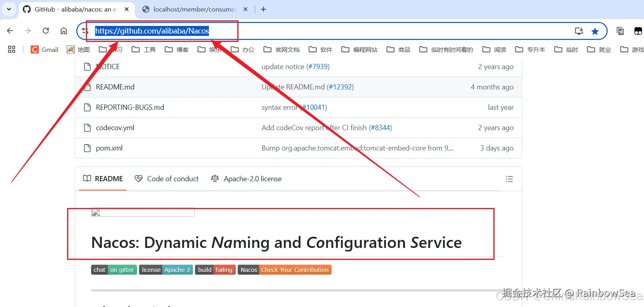Click the '3 days ago' timestamp of pom.xml

(497, 148)
